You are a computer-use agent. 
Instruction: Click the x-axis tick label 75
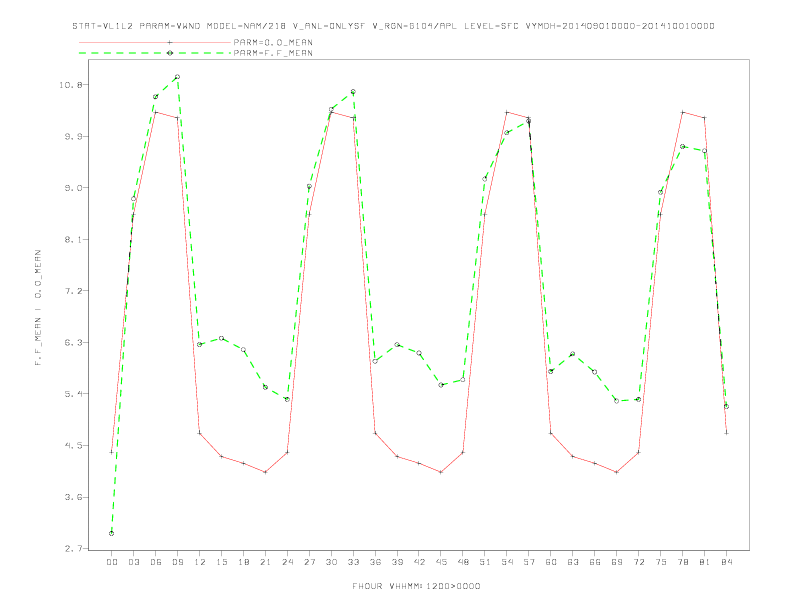661,562
